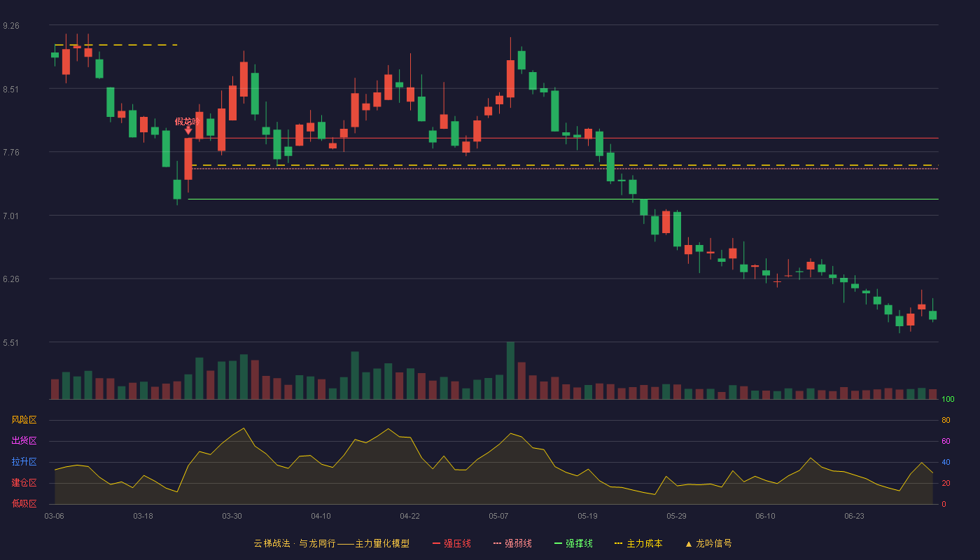
Task: Click the 风险区 zone label
Action: click(24, 420)
